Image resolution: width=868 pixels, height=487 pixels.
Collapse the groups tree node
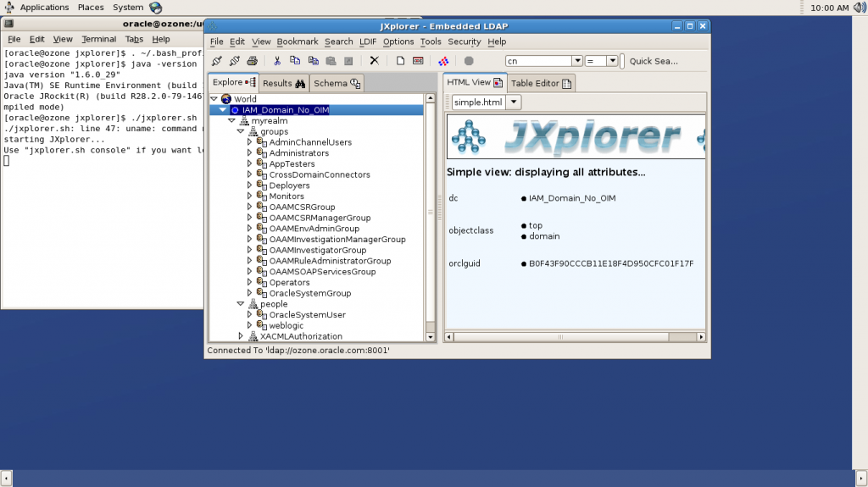242,132
